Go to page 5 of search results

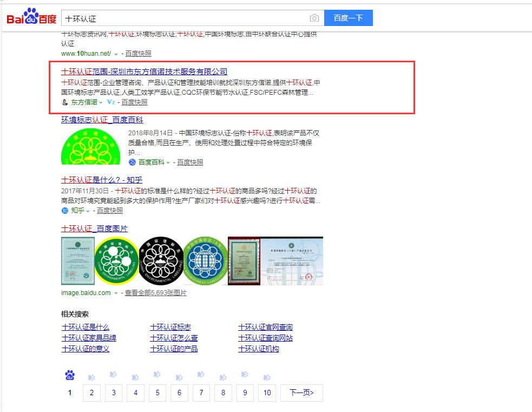tap(157, 393)
